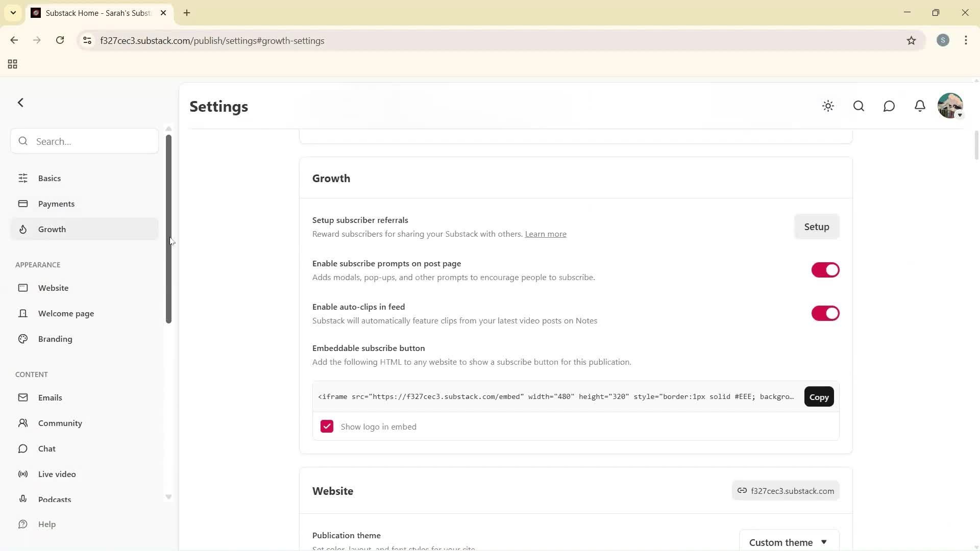The width and height of the screenshot is (980, 551).
Task: Open the browser tab search chevron
Action: click(13, 13)
